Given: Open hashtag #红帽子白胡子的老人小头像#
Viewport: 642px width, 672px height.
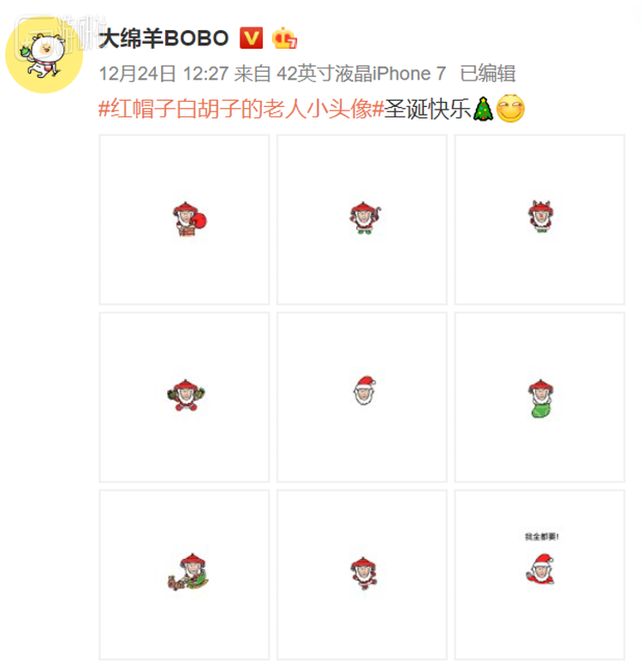Looking at the screenshot, I should click(x=241, y=109).
